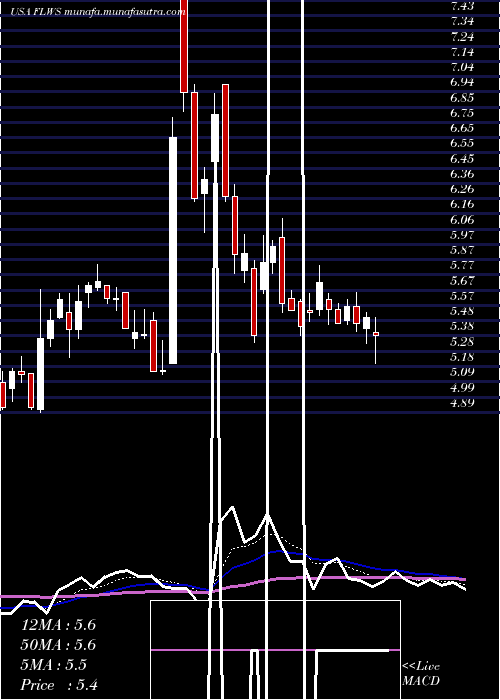Choose the 6.75 price level label

coord(462,113)
